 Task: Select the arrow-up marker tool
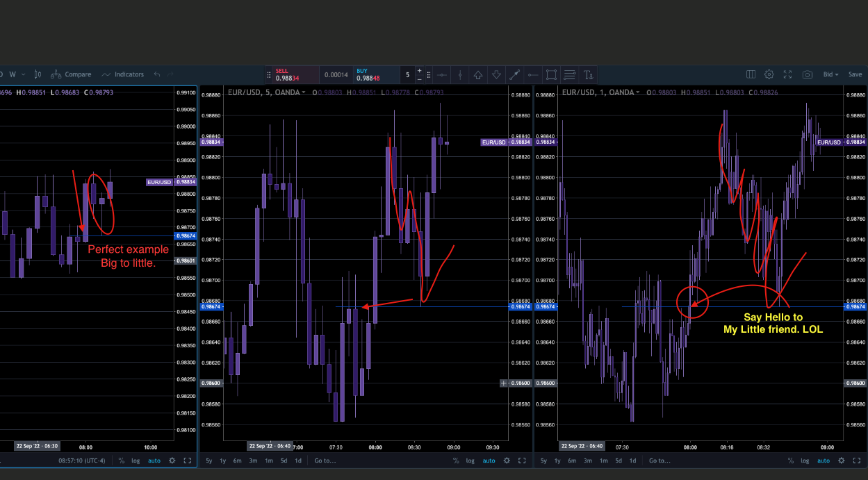pyautogui.click(x=477, y=74)
